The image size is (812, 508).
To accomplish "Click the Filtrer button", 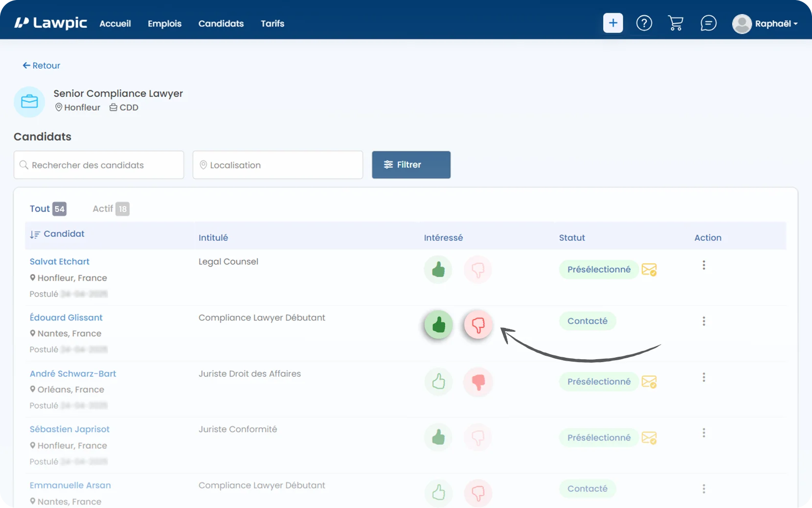I will coord(411,165).
